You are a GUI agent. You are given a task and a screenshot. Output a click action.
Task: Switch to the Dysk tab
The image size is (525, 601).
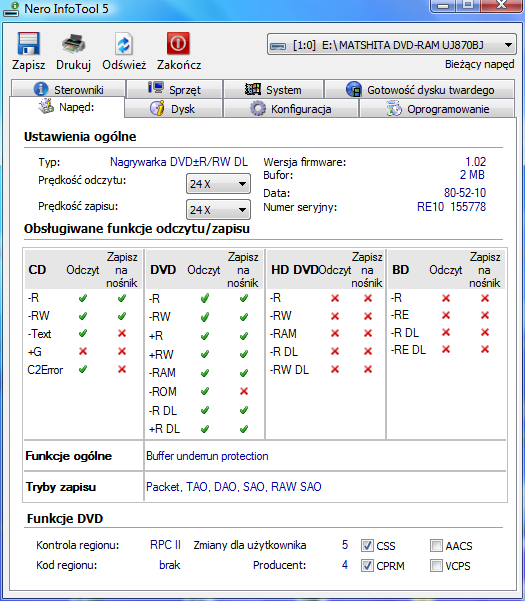173,109
